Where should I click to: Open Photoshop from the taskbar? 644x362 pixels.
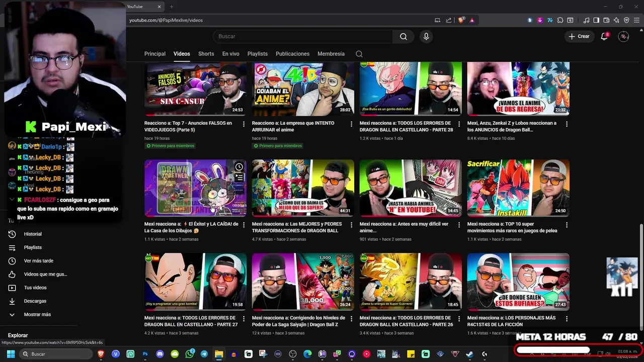[145, 354]
